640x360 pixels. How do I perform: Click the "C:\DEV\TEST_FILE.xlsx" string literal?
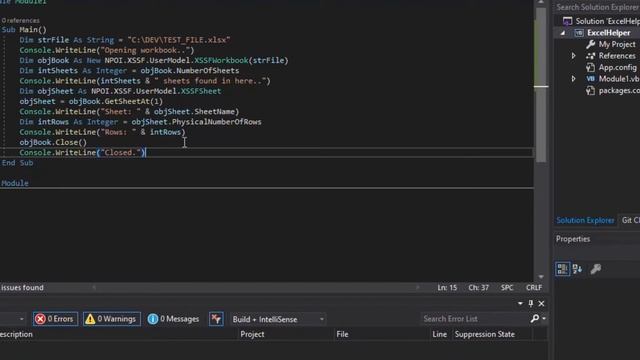[x=179, y=40]
